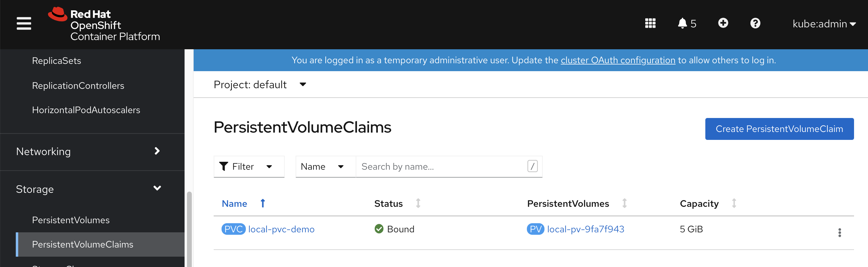This screenshot has width=868, height=267.
Task: Click the plus import YAML icon
Action: [x=723, y=23]
